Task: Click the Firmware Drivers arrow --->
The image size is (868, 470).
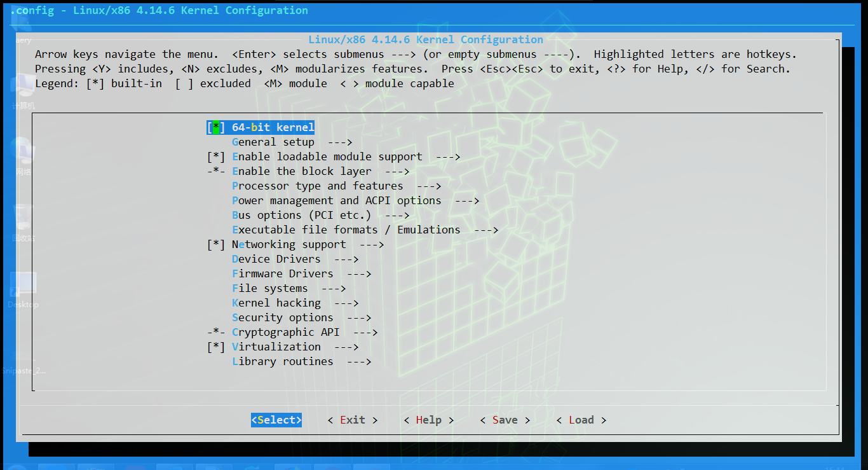Action: (359, 273)
